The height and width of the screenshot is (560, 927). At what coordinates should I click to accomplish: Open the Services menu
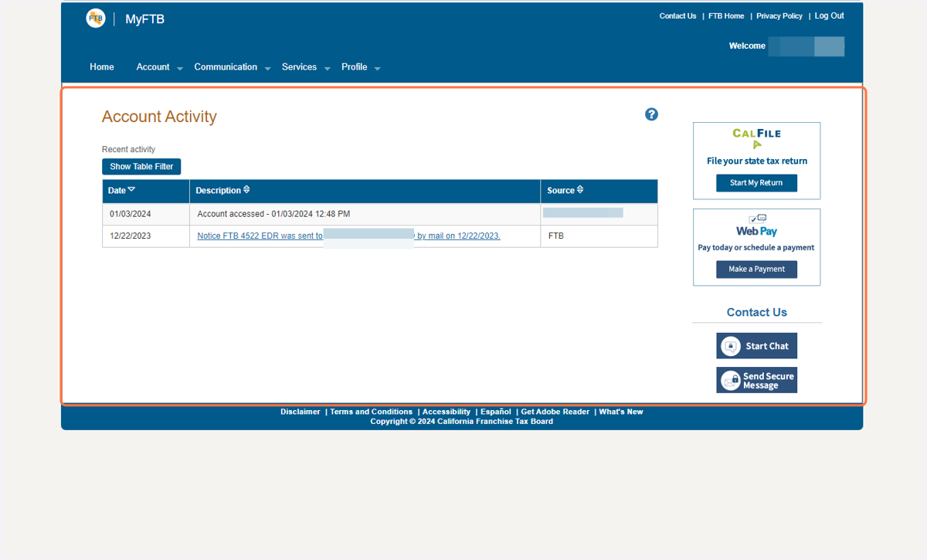(299, 67)
